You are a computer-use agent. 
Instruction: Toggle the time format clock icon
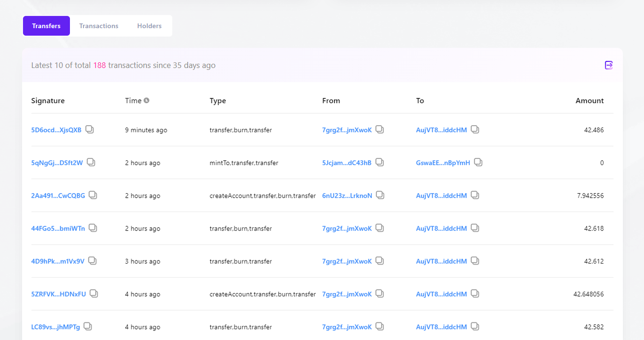(146, 101)
